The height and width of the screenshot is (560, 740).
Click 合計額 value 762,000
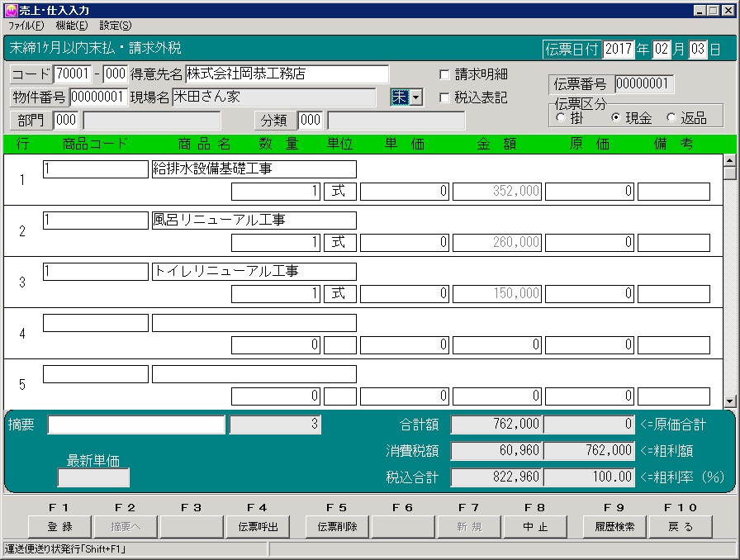496,425
